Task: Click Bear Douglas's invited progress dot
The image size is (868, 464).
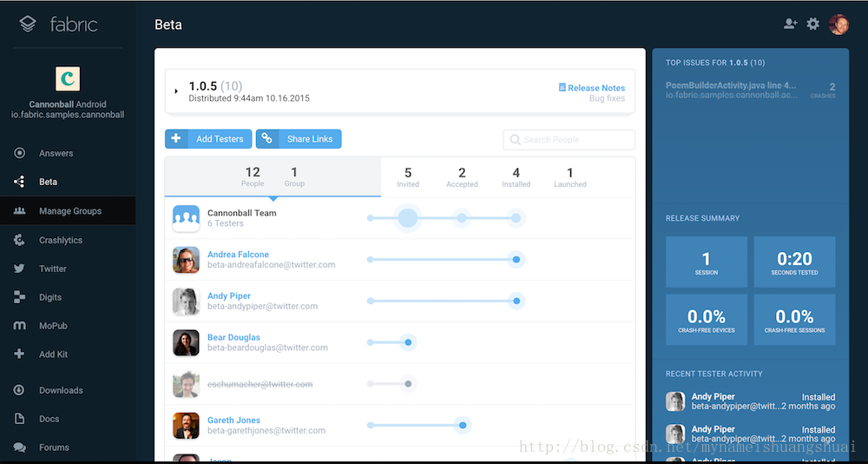Action: click(x=408, y=342)
